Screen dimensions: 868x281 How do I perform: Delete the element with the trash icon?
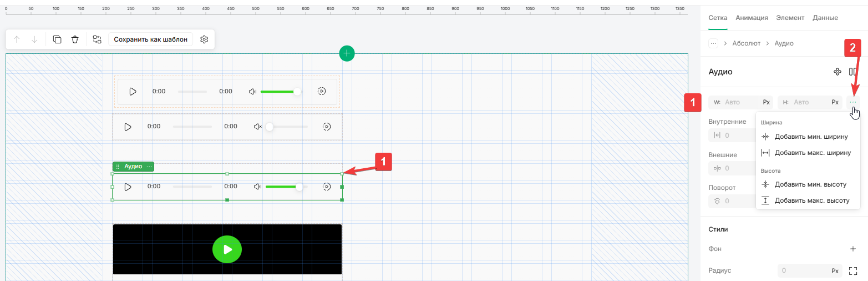(x=75, y=39)
